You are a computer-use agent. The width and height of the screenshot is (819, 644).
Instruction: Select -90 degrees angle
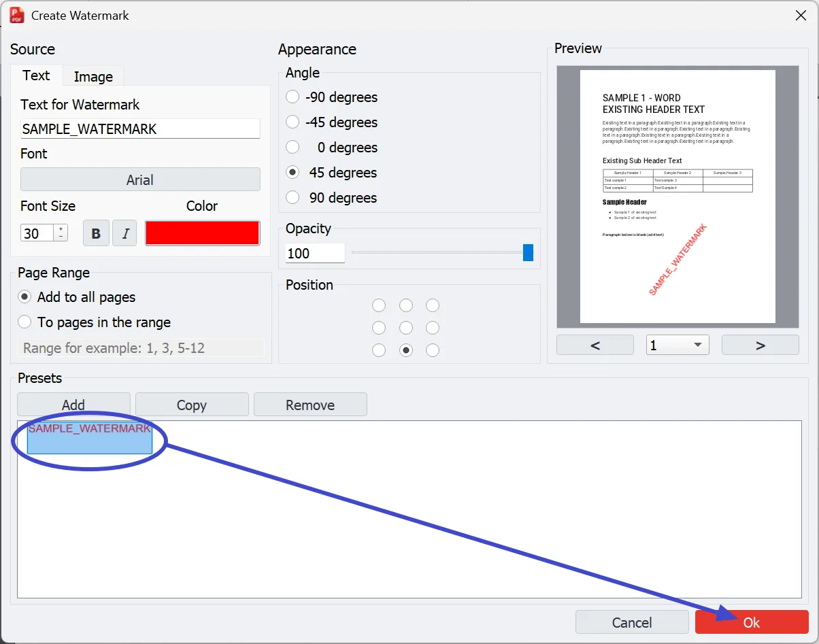(x=292, y=97)
